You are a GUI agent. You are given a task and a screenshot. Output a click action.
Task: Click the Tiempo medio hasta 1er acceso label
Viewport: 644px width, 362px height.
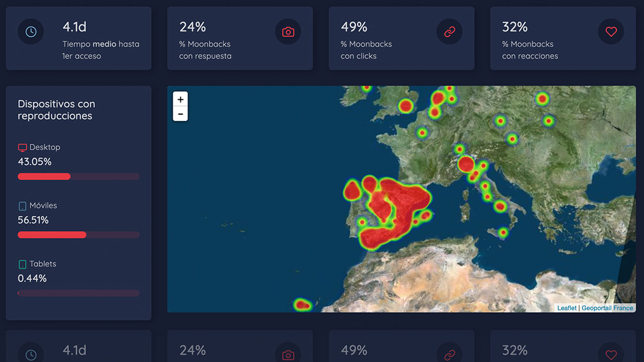point(101,50)
